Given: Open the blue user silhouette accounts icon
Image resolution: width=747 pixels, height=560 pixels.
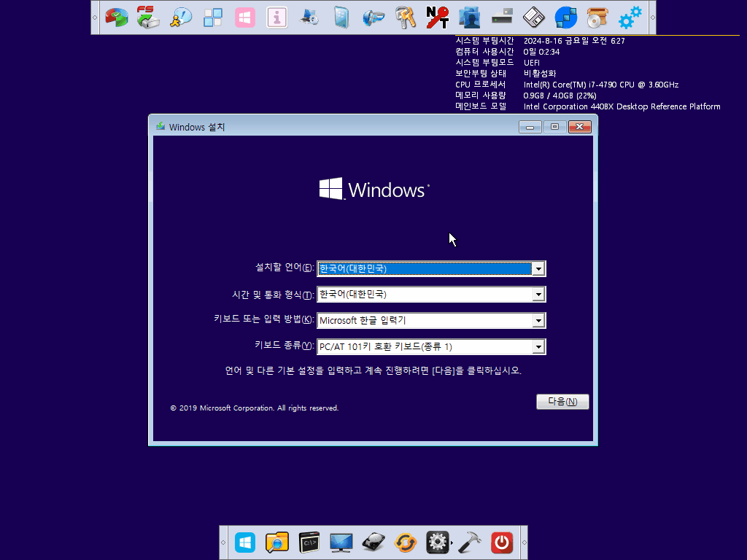Looking at the screenshot, I should [x=469, y=17].
